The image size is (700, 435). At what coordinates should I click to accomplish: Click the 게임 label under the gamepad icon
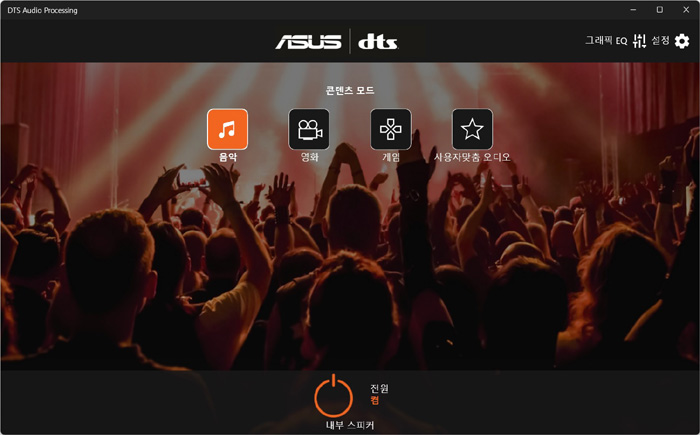391,157
